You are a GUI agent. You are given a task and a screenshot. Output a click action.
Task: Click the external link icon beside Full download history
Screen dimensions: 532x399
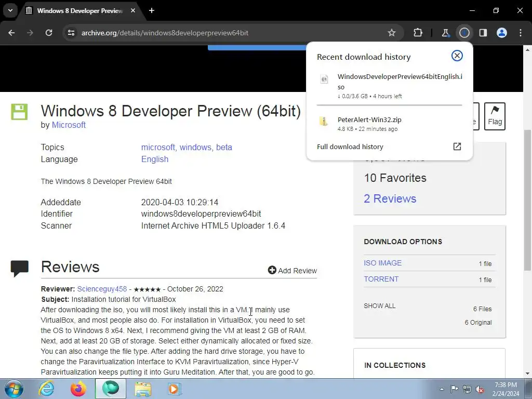point(457,146)
